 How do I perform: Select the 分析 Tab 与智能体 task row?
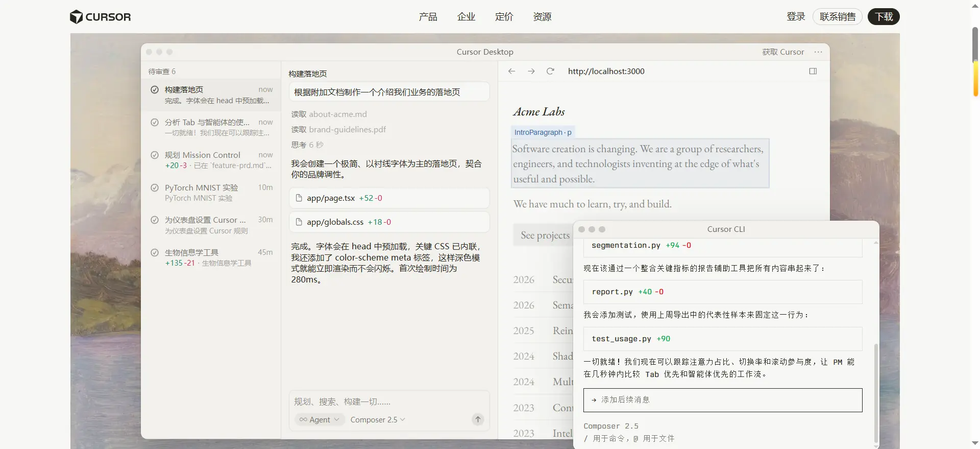[x=211, y=128]
